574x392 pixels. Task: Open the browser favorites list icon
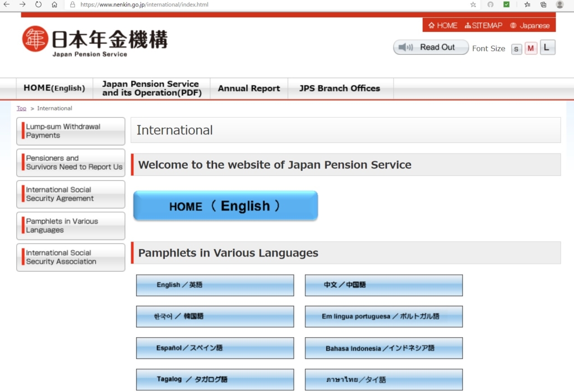pyautogui.click(x=527, y=4)
